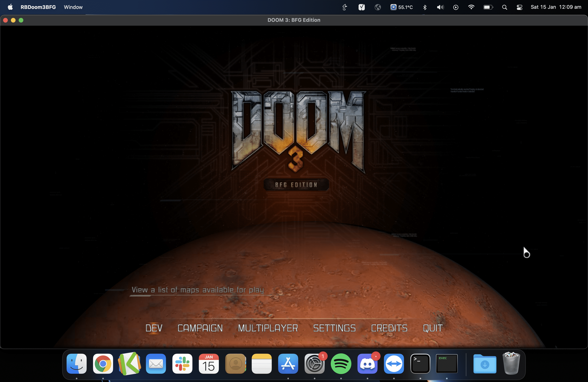588x382 pixels.
Task: Open Discord from the dock
Action: point(367,364)
